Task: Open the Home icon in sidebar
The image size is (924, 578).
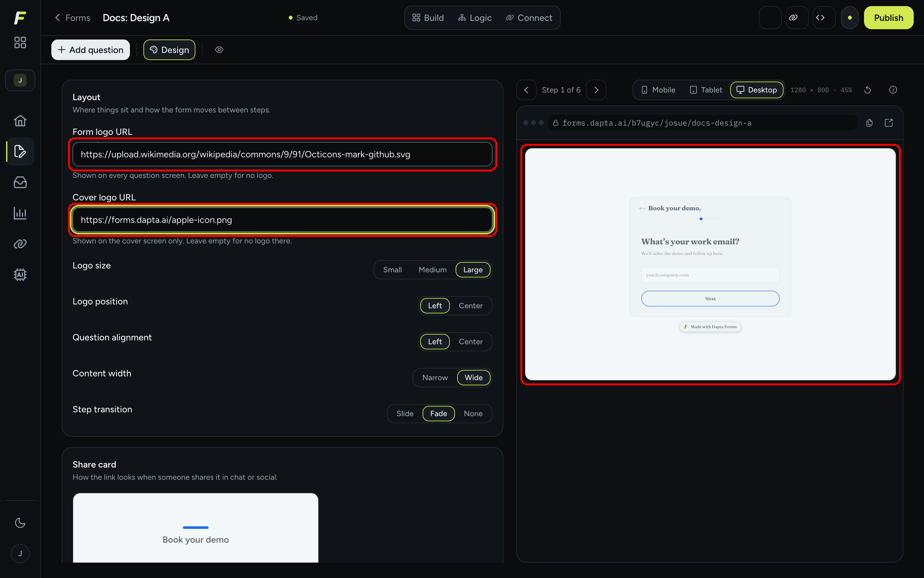Action: [20, 121]
